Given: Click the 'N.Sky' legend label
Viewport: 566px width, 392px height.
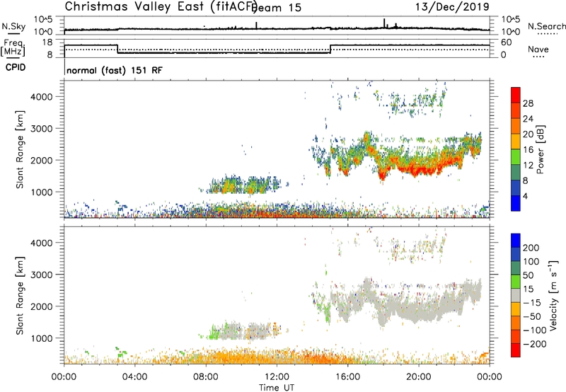Looking at the screenshot, I should point(13,27).
